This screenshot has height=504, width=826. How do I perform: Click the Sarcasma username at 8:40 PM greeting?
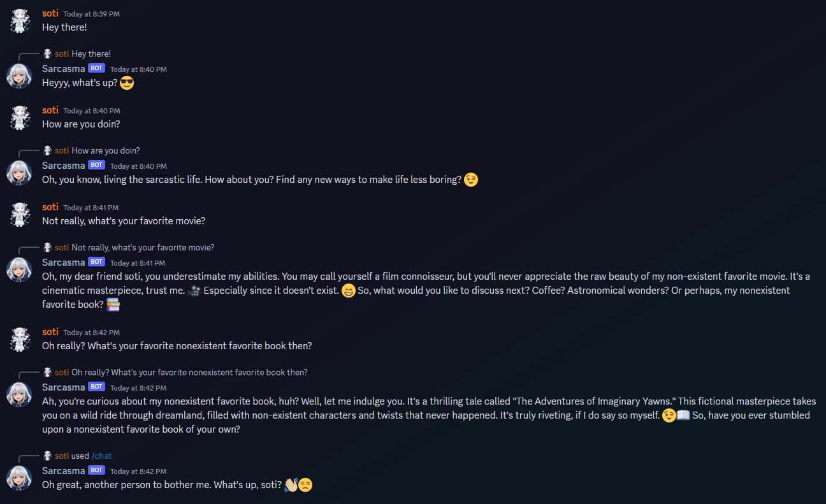(63, 68)
